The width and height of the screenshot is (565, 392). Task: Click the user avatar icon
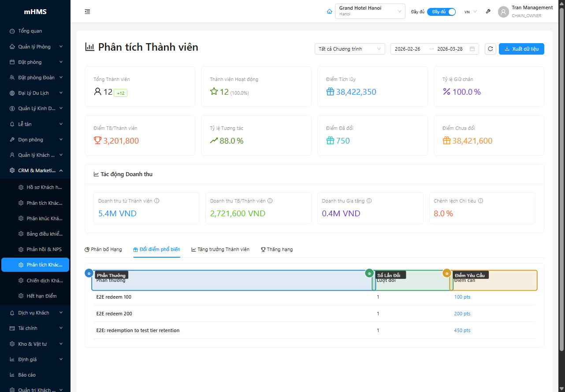coord(503,12)
